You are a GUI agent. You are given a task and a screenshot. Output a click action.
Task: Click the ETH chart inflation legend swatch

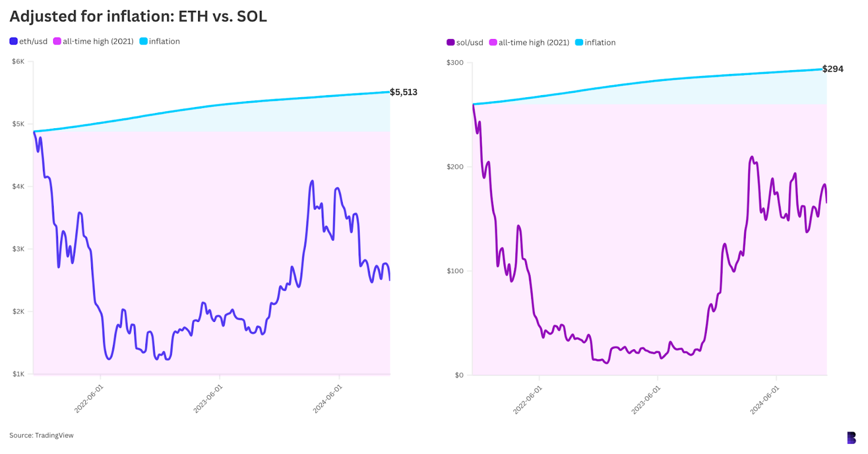[143, 41]
